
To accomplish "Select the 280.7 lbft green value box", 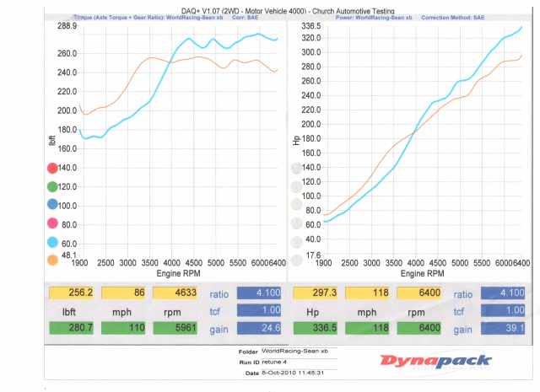I will [x=71, y=328].
